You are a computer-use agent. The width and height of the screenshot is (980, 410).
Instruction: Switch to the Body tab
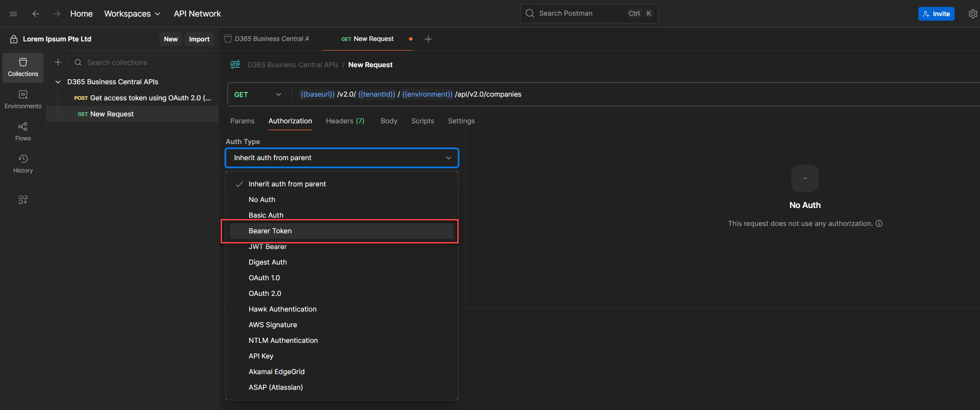[x=389, y=121]
